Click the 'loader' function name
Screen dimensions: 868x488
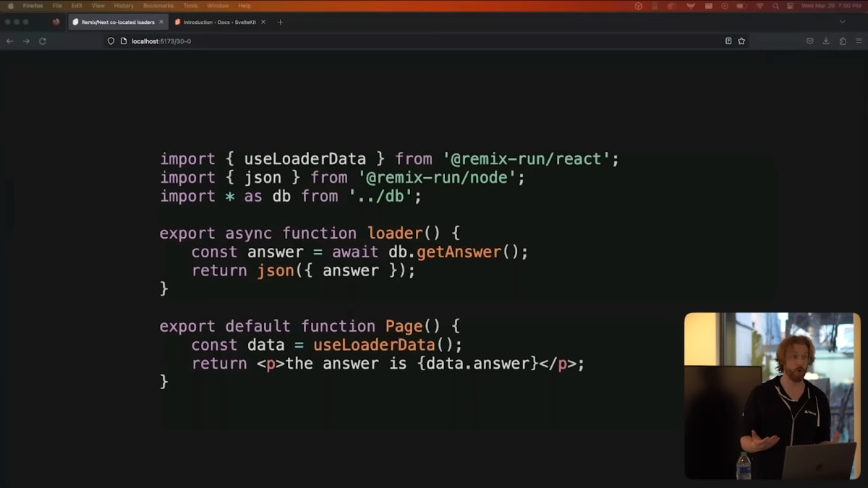click(395, 234)
